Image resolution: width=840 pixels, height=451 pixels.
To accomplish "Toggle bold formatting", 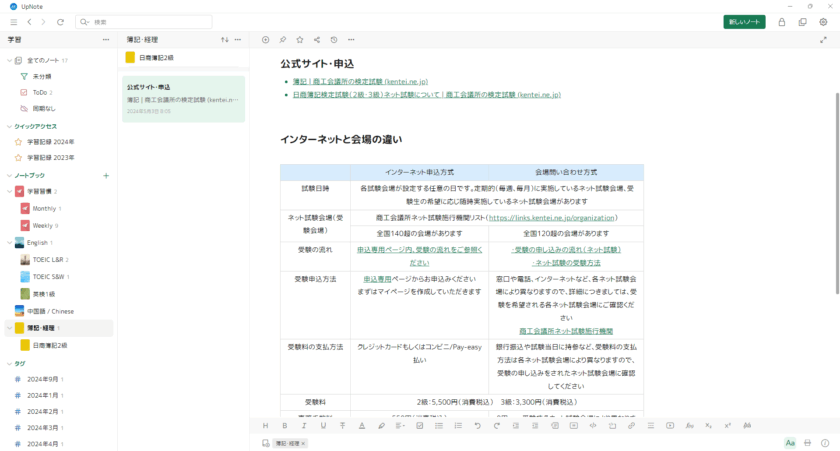I will (284, 426).
